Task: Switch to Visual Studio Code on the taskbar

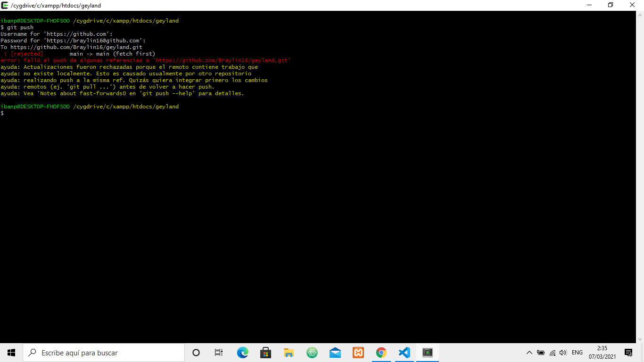Action: 405,353
